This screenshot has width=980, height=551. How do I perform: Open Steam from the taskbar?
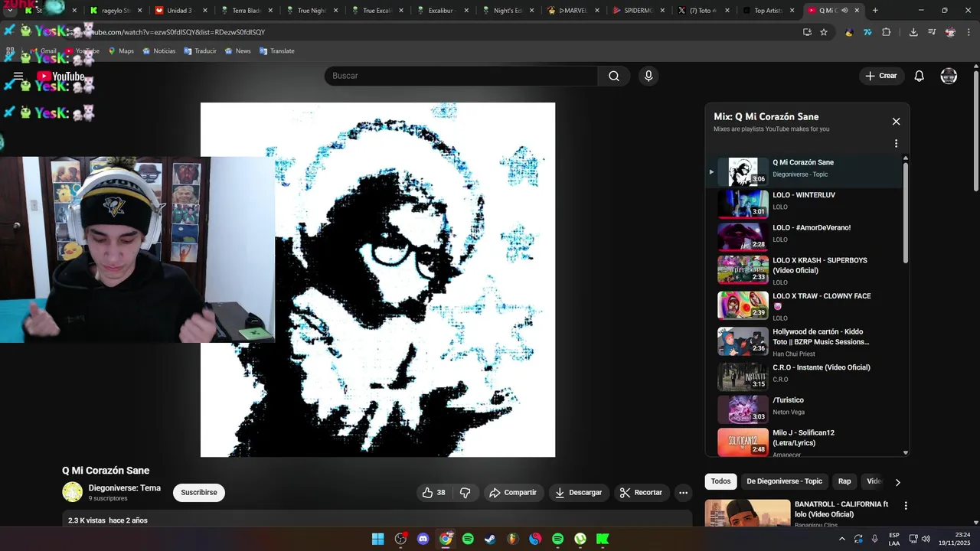[491, 539]
